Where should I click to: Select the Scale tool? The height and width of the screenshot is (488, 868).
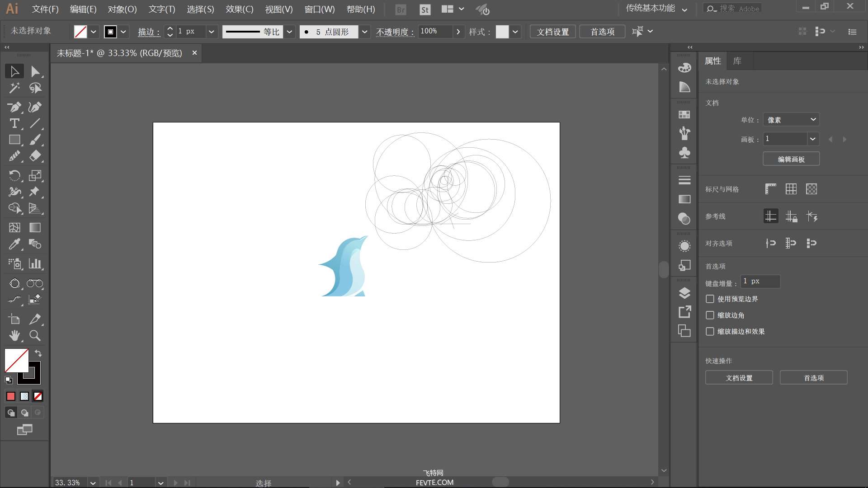pos(35,175)
